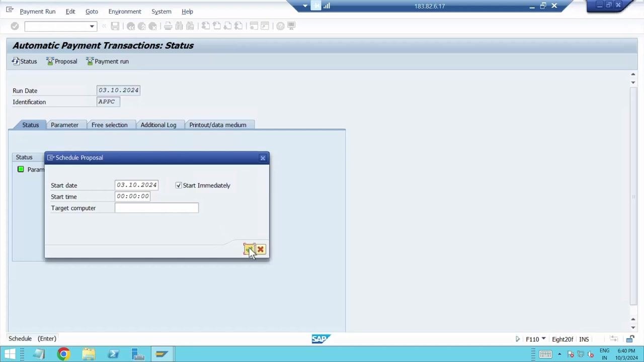Viewport: 644px width, 362px height.
Task: Click the ENG IN language indicator
Action: 604,354
